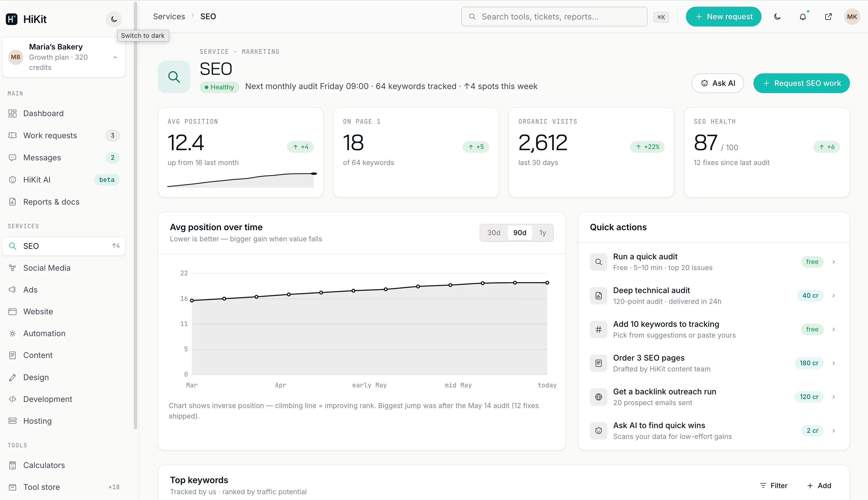Open the Ads service

click(64, 290)
